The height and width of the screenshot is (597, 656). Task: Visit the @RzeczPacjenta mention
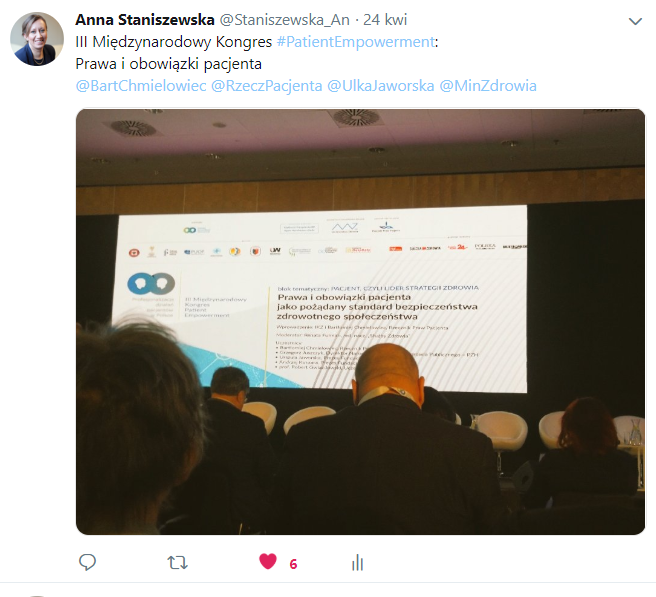[266, 86]
